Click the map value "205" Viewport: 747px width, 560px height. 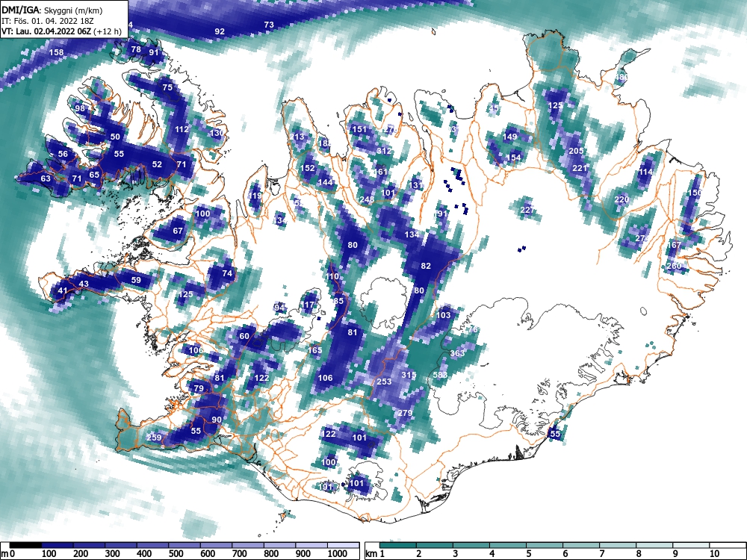[x=577, y=151]
